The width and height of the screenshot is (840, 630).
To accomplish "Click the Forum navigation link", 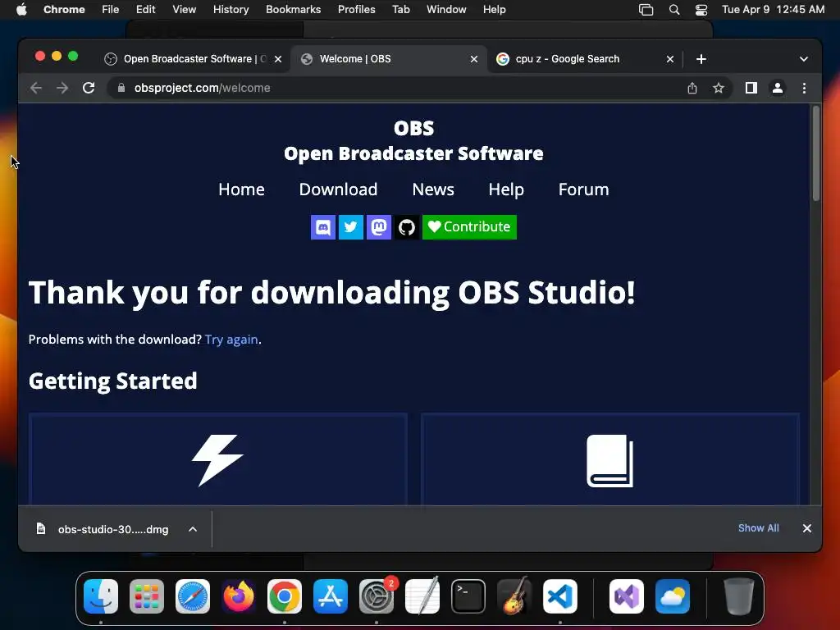I will (x=583, y=189).
